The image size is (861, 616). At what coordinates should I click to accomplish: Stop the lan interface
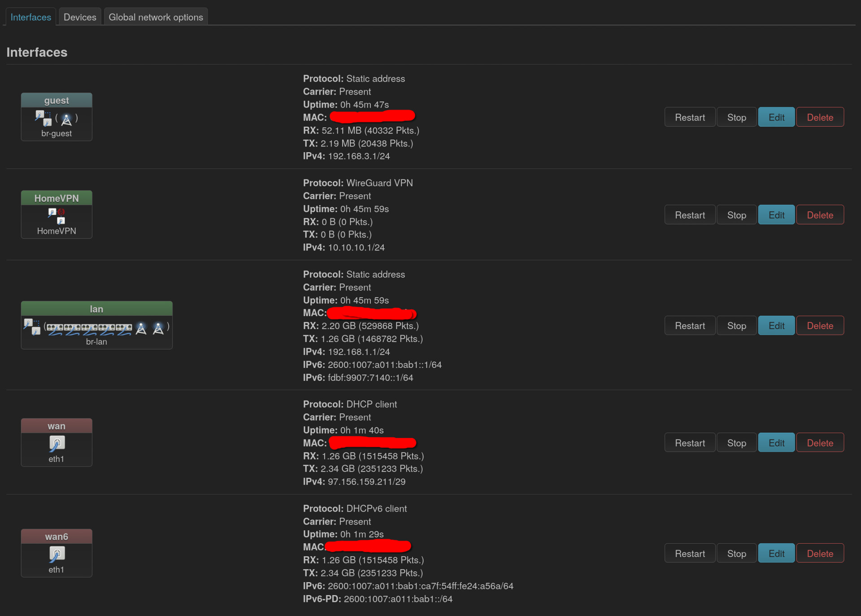(736, 325)
